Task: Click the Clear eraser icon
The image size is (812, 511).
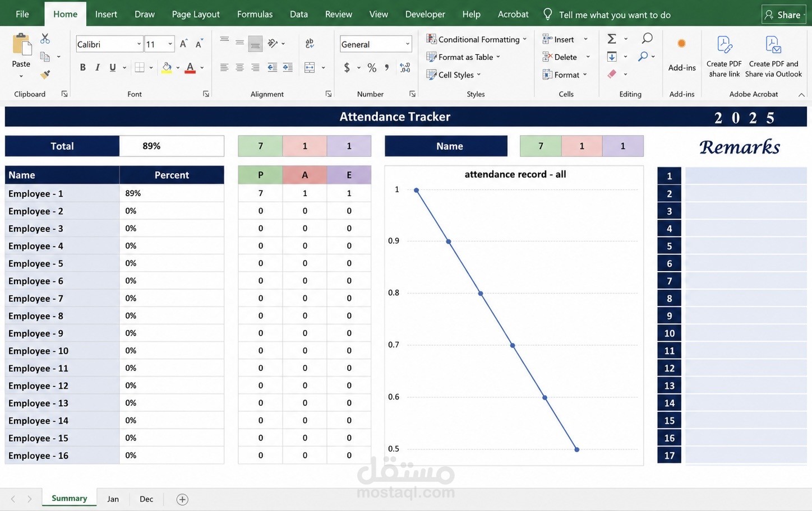Action: [612, 74]
